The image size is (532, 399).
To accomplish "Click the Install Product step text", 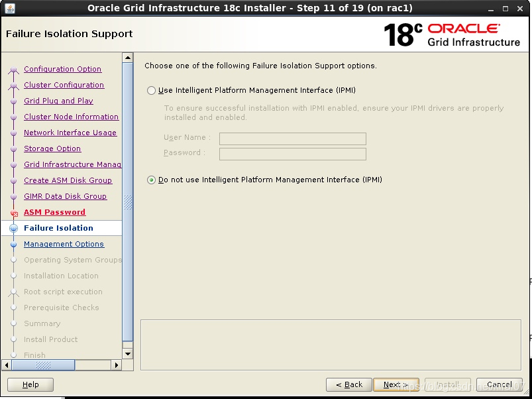I will tap(50, 339).
